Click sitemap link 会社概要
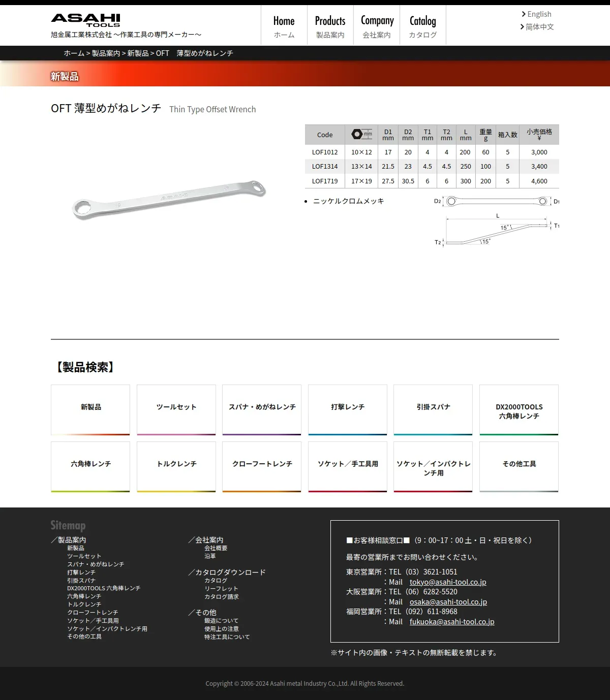 [x=216, y=548]
